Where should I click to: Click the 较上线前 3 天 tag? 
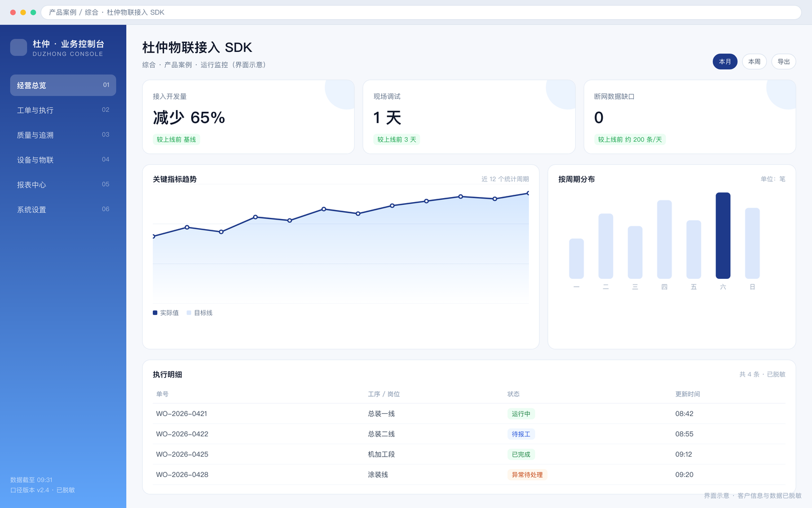point(397,139)
